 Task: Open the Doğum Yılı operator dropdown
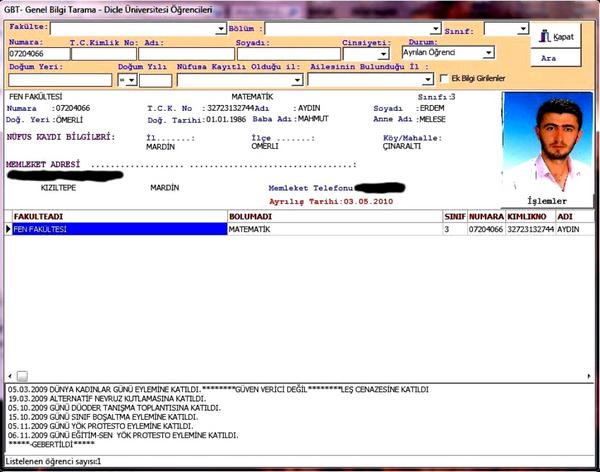(132, 79)
